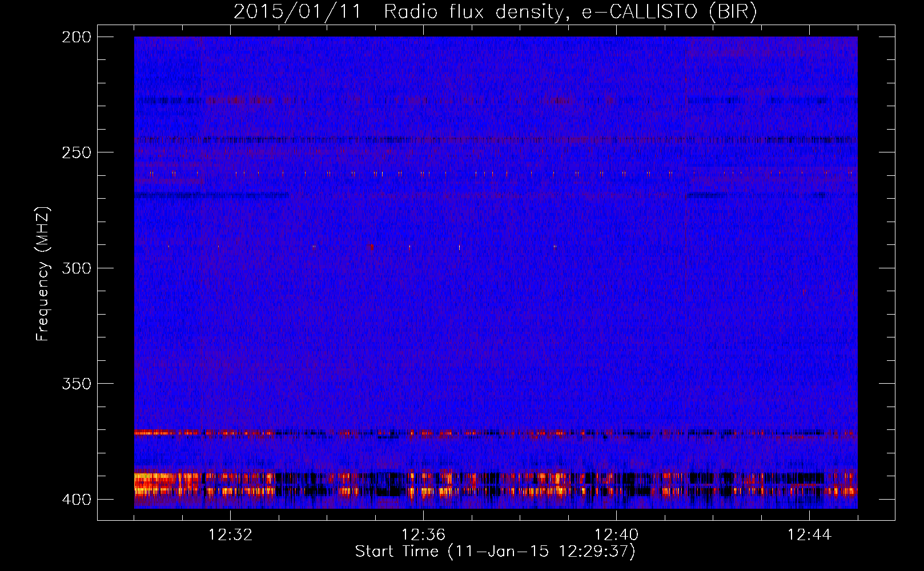
Task: Click the 300 frequency tick label
Action: 77,268
